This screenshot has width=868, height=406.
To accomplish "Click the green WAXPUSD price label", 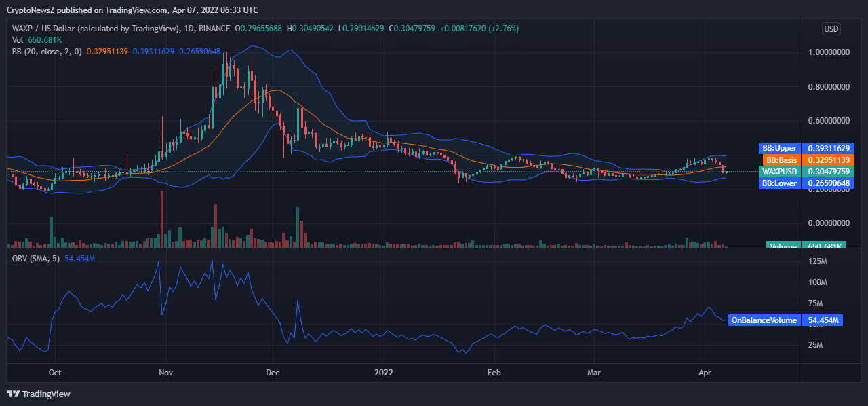I will click(779, 171).
